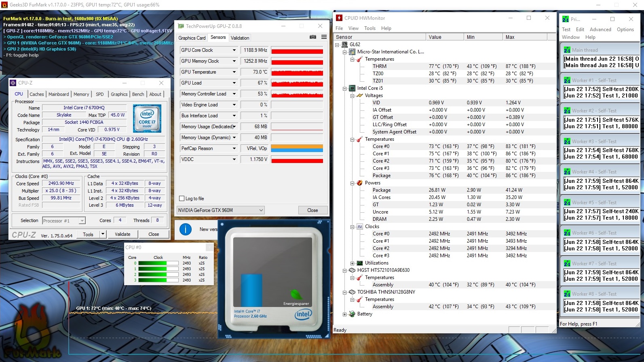Viewport: 644px width, 362px height.
Task: Open GPU Memory Clock sensor dropdown
Action: (x=234, y=61)
